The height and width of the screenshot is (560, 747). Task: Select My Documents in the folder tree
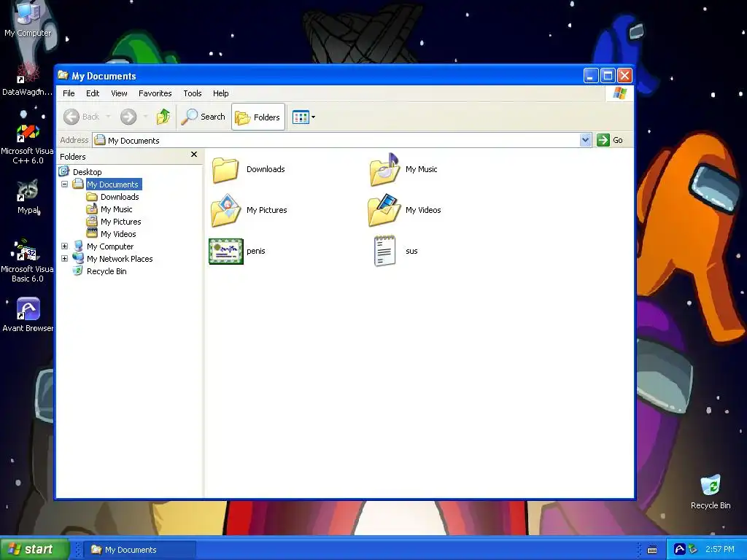click(x=113, y=184)
